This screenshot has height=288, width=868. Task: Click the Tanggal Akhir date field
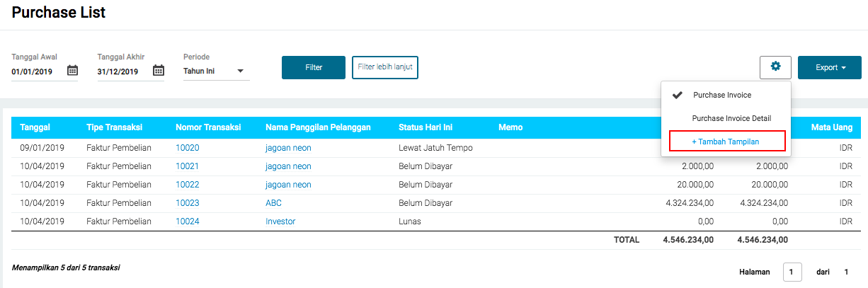point(120,71)
